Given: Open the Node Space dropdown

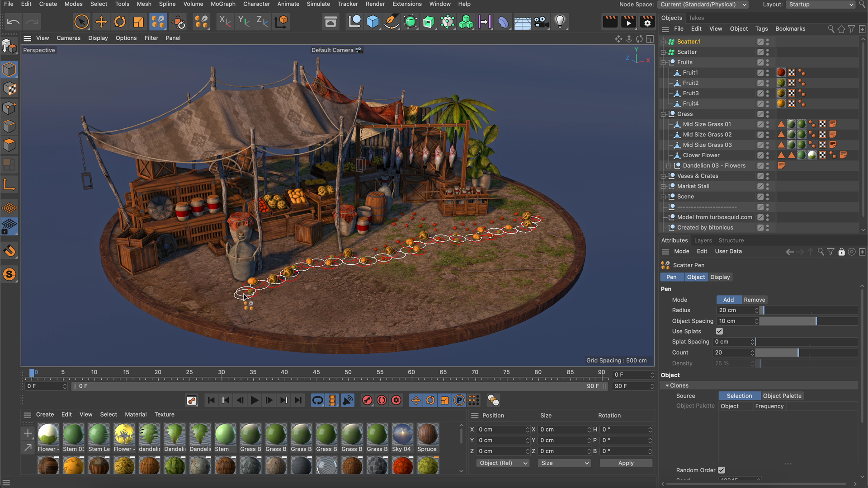Looking at the screenshot, I should [703, 5].
